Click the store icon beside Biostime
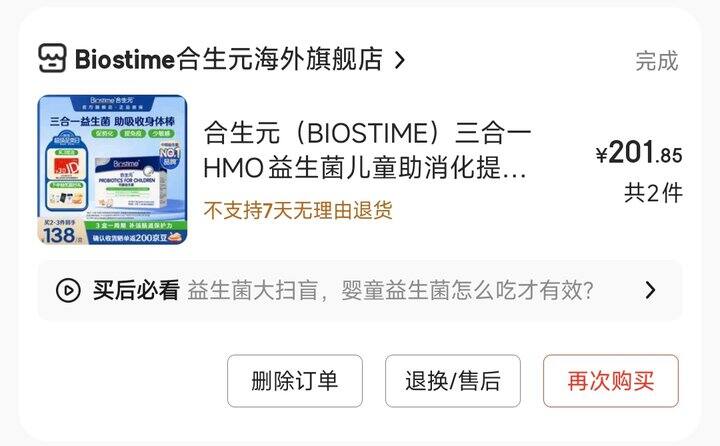This screenshot has height=446, width=720. pos(52,58)
